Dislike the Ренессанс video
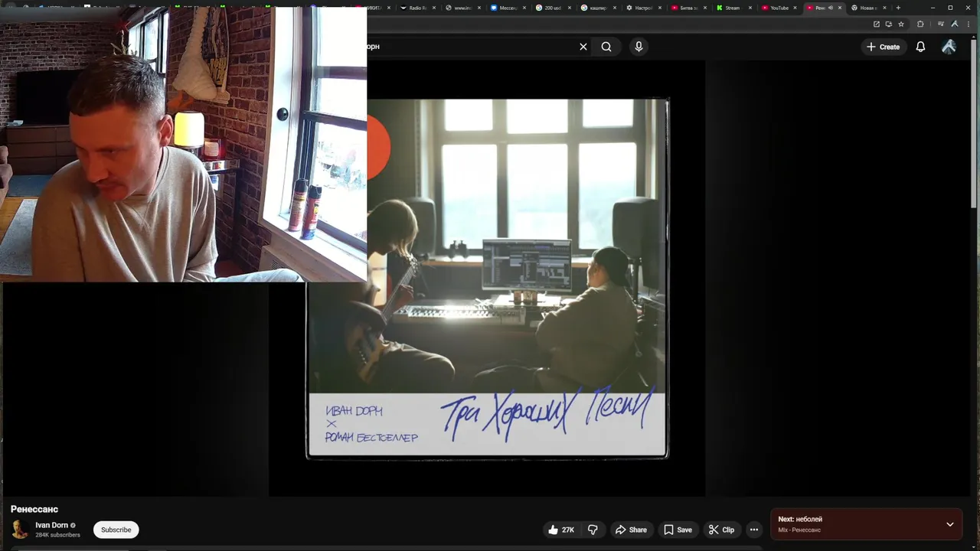 pos(593,530)
